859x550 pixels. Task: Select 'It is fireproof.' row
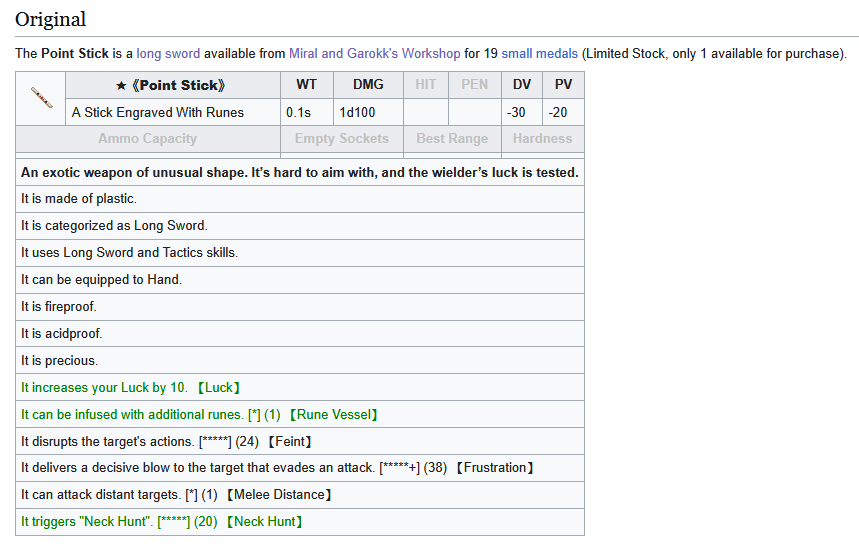pos(300,307)
